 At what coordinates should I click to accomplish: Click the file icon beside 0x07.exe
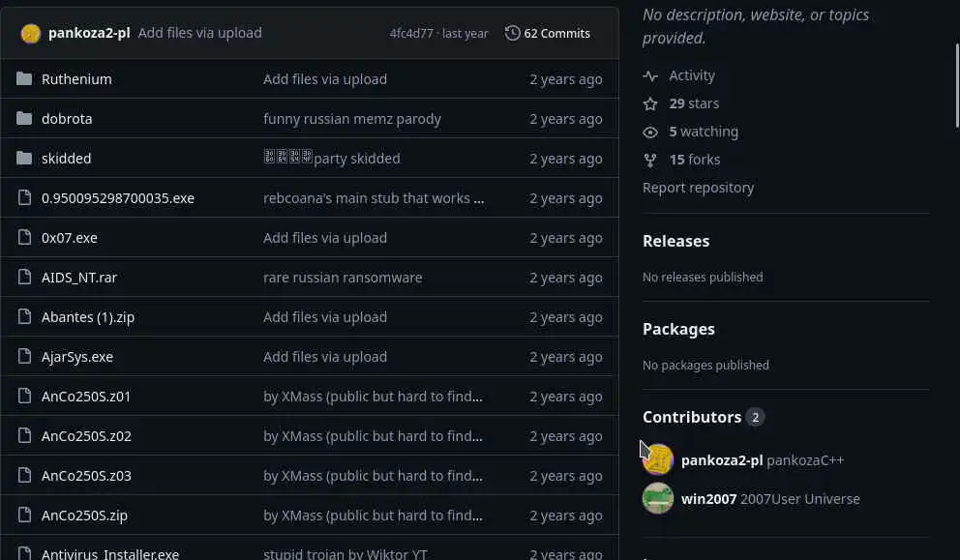click(24, 238)
